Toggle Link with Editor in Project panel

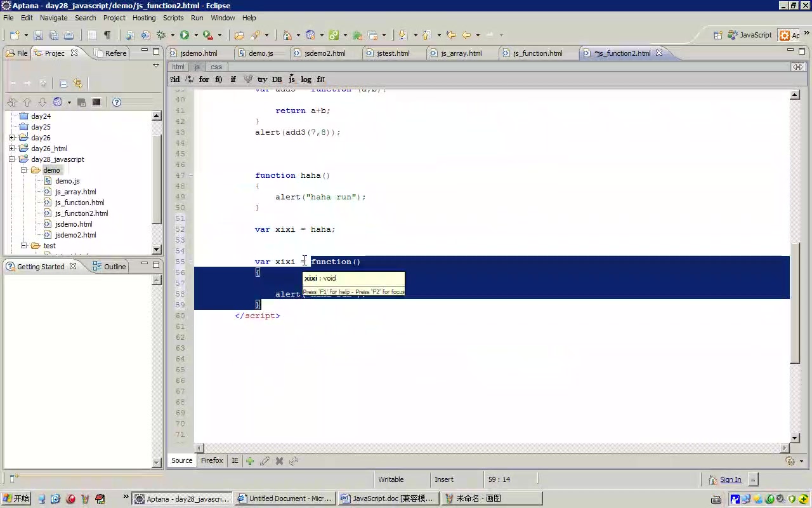pos(78,84)
